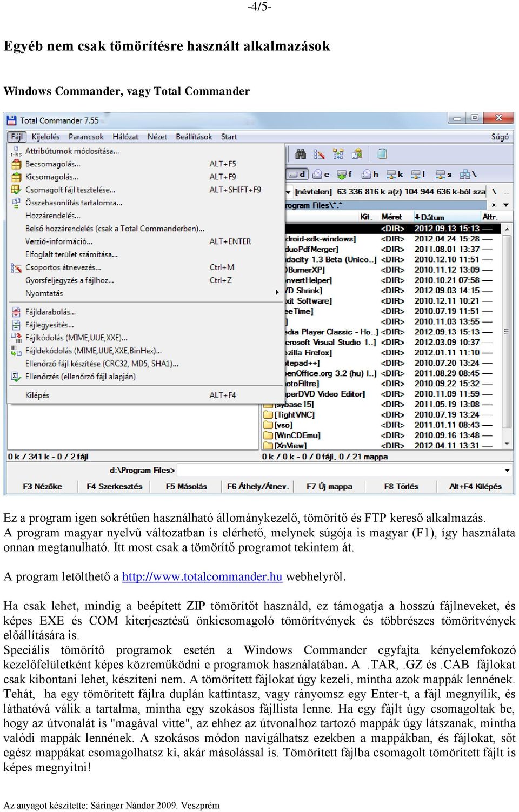Image resolution: width=519 pixels, height=812 pixels.
Task: Open the network neighborhood drive button
Action: point(468,174)
